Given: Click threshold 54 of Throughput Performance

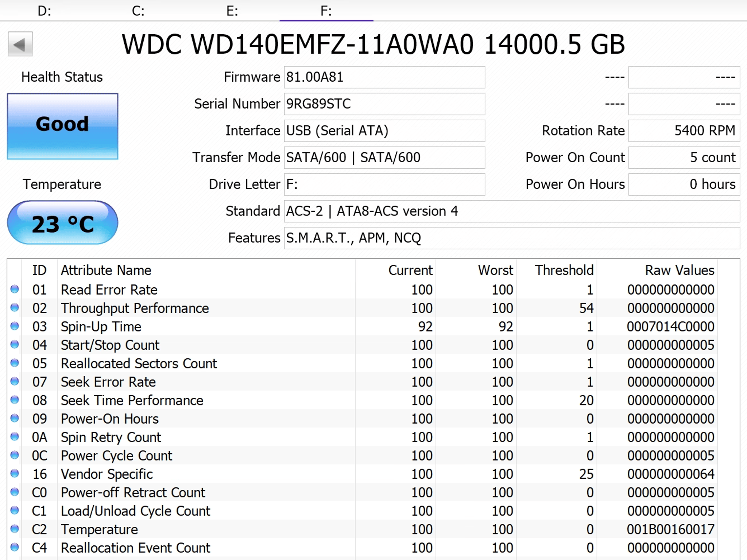Looking at the screenshot, I should click(x=587, y=308).
